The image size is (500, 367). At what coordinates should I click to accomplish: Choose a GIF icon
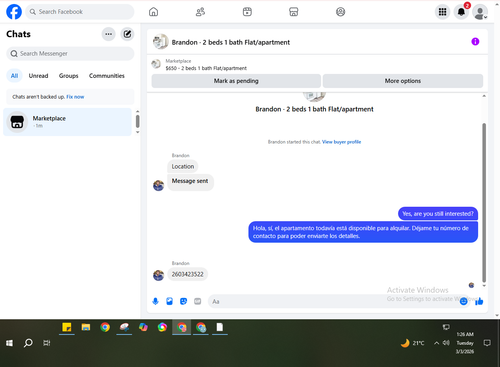(198, 301)
